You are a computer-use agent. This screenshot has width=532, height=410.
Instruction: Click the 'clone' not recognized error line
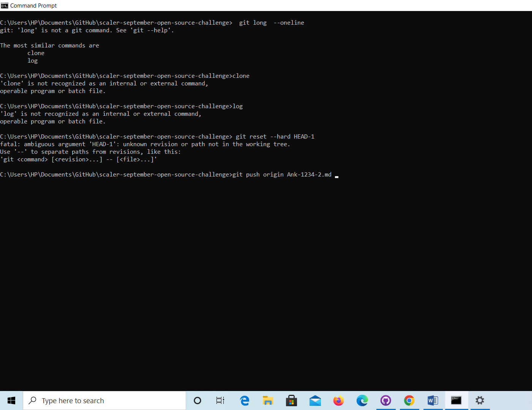click(104, 83)
